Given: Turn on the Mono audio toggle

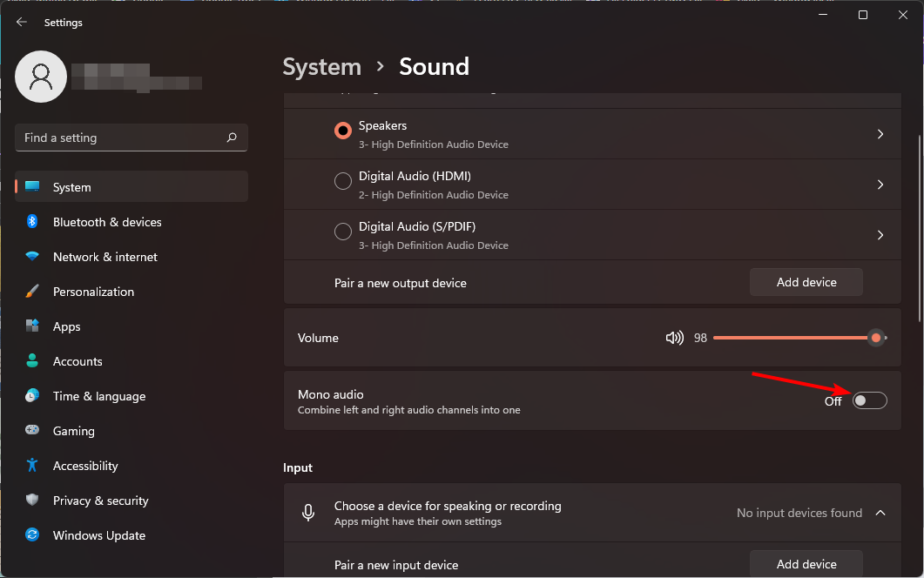Looking at the screenshot, I should tap(869, 400).
